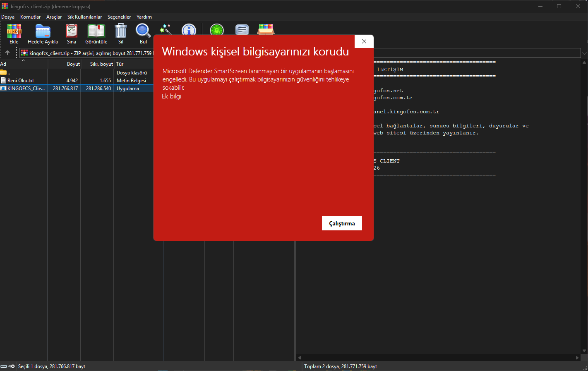Click the 'Toplam 2 dosya' status text

coord(341,366)
